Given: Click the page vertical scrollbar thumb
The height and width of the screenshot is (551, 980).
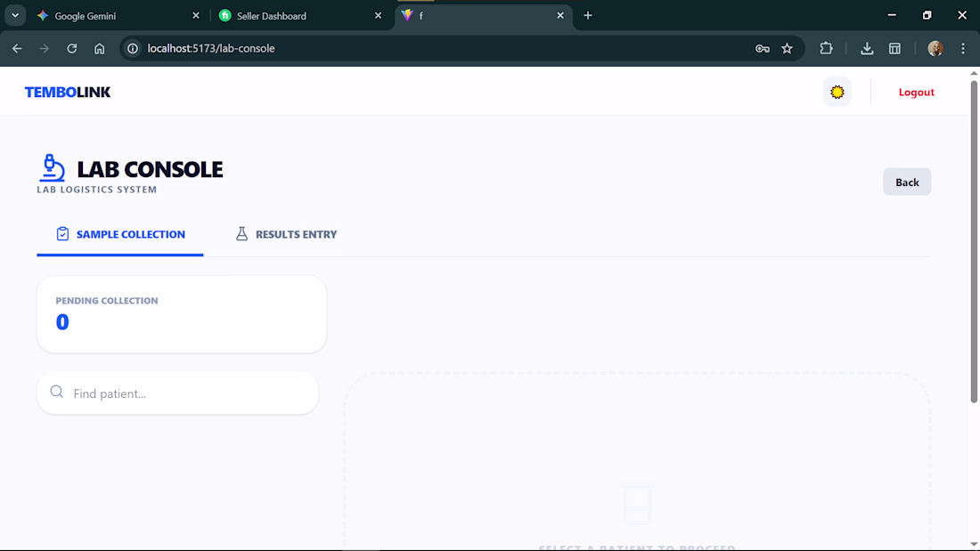Looking at the screenshot, I should click(974, 242).
